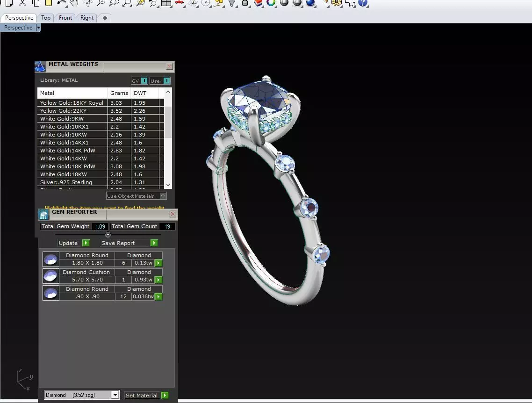Click the Total Gem Weight value 1.09

[100, 226]
